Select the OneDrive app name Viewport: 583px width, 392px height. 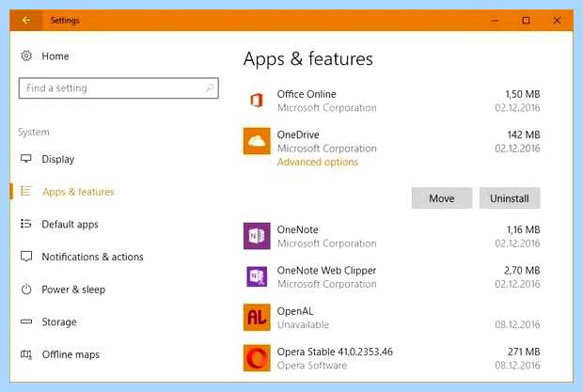pos(298,134)
